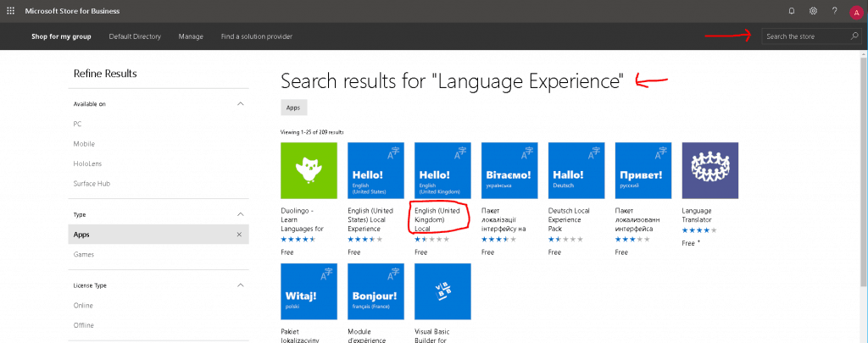This screenshot has height=343, width=868.
Task: Switch to the Manage tab
Action: point(191,36)
